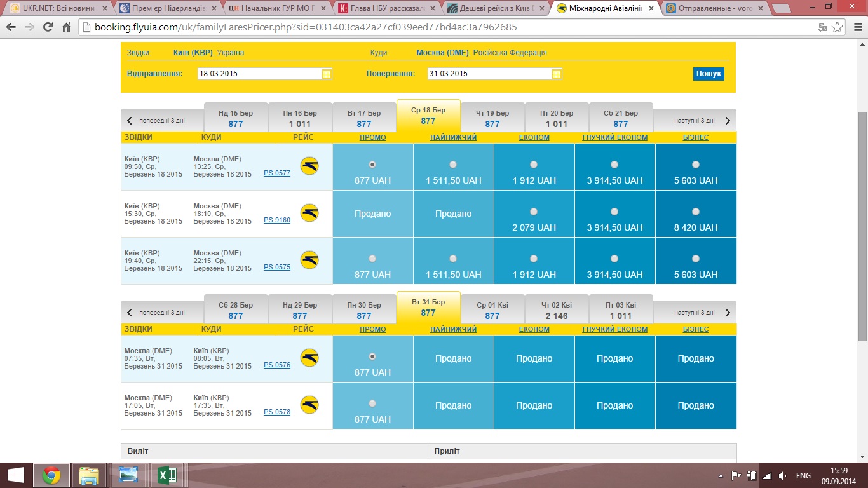Reload the page

tap(48, 27)
